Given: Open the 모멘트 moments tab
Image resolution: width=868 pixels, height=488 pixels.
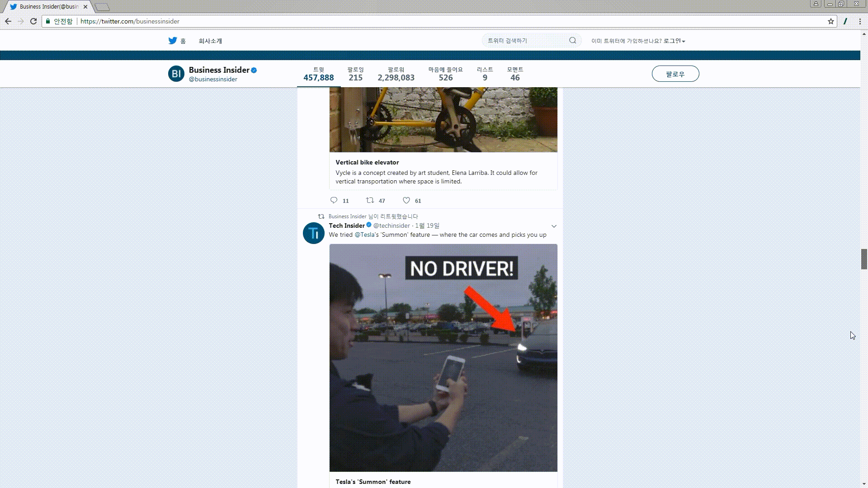Looking at the screenshot, I should point(515,74).
